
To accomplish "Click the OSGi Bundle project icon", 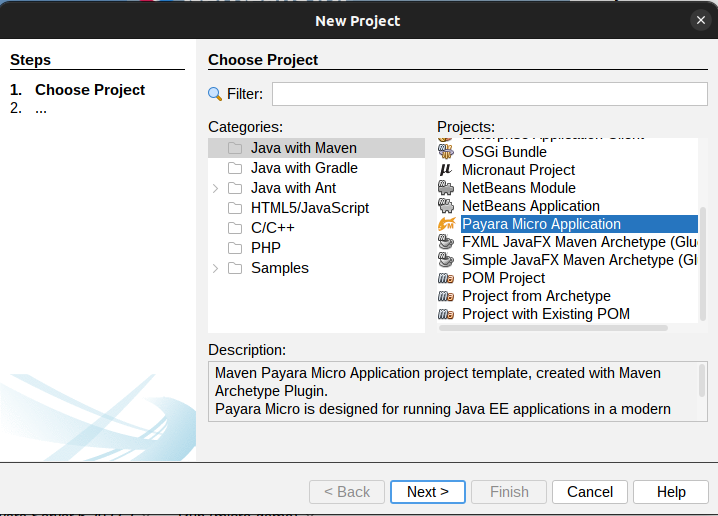I will (x=446, y=152).
